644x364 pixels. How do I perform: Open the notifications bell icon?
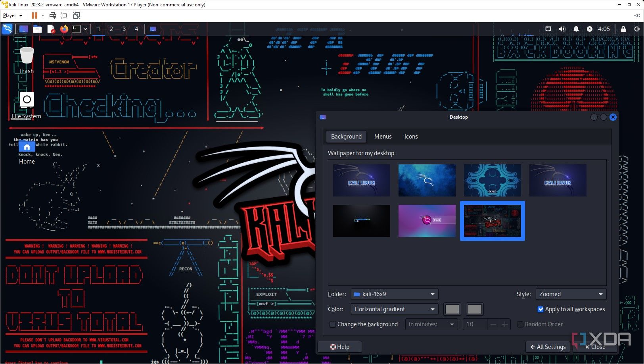tap(576, 29)
